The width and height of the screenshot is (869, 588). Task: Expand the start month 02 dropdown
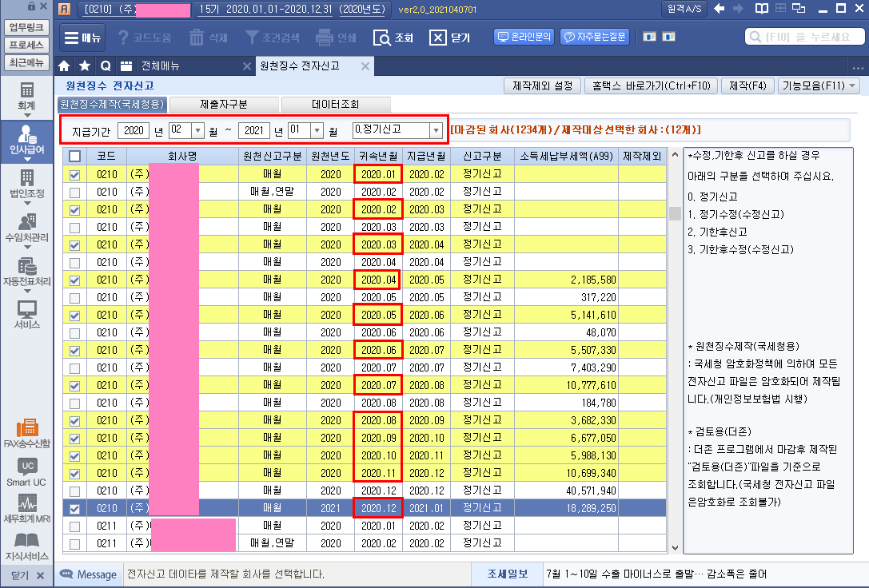(x=198, y=129)
